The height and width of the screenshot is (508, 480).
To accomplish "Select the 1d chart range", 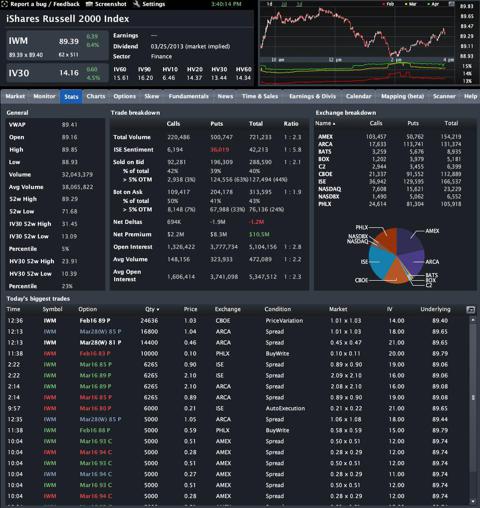I will (269, 4).
